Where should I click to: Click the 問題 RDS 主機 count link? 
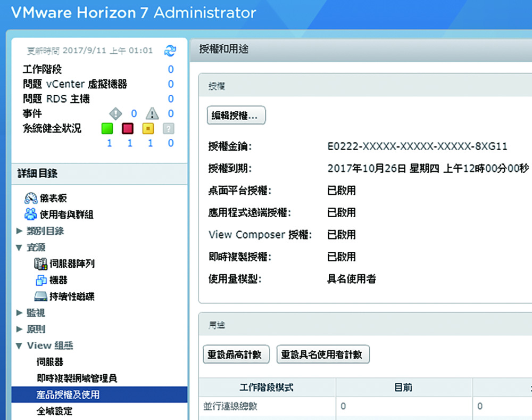[171, 99]
